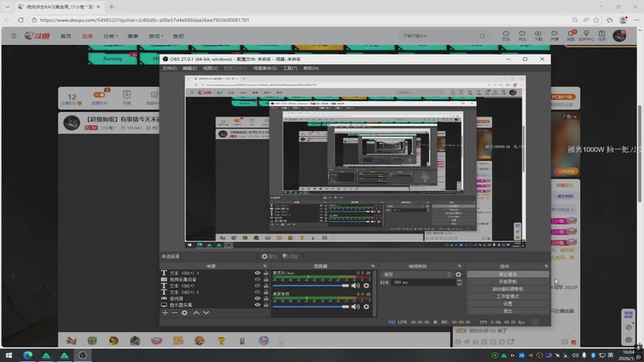This screenshot has height=362, width=644.
Task: Pop out the sources dock panel
Action: pyautogui.click(x=265, y=266)
